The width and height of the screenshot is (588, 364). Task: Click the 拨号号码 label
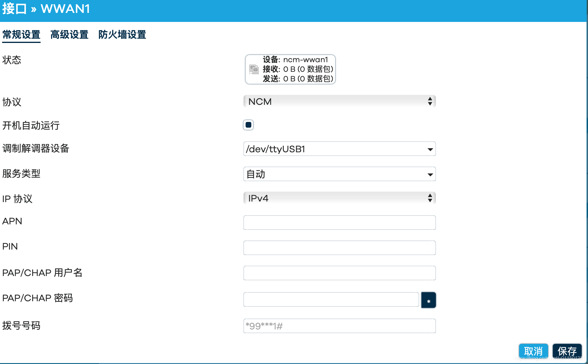pyautogui.click(x=21, y=326)
